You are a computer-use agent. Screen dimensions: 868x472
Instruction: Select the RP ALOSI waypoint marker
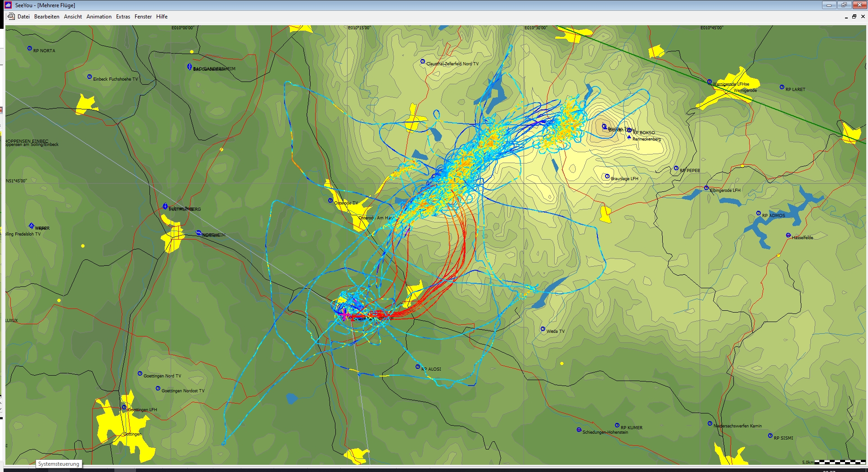[x=418, y=367]
